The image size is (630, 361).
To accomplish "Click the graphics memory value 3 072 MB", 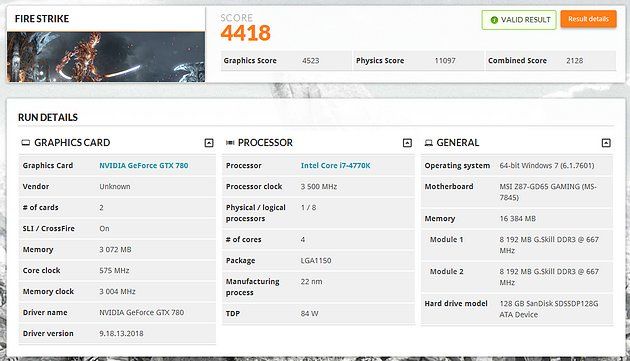I will point(115,250).
